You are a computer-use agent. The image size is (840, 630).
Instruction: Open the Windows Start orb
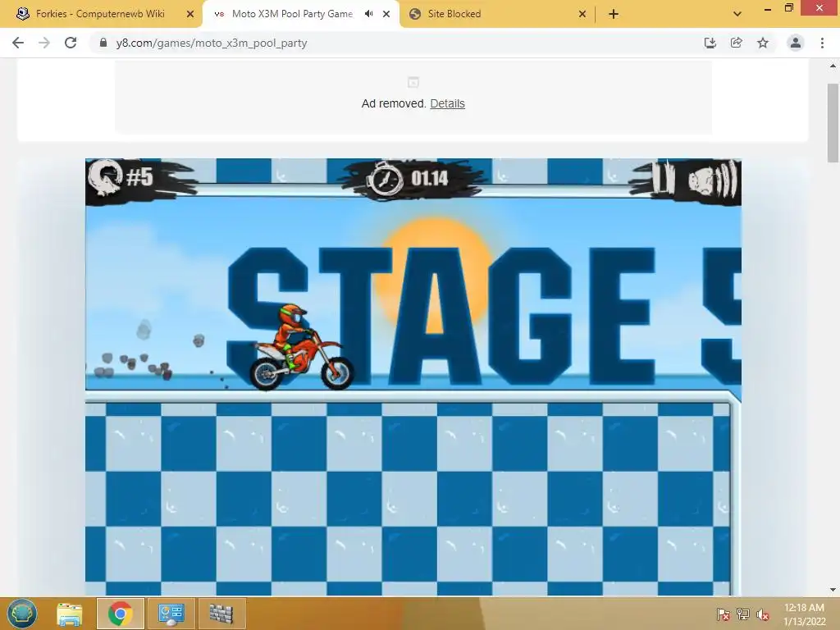22,614
